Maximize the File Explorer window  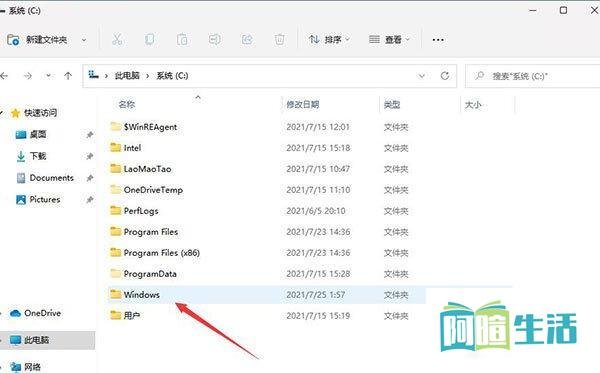pyautogui.click(x=563, y=10)
